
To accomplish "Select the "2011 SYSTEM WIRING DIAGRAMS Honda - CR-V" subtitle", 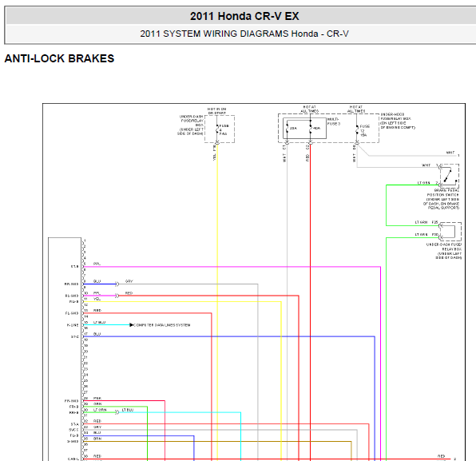I will pyautogui.click(x=244, y=34).
